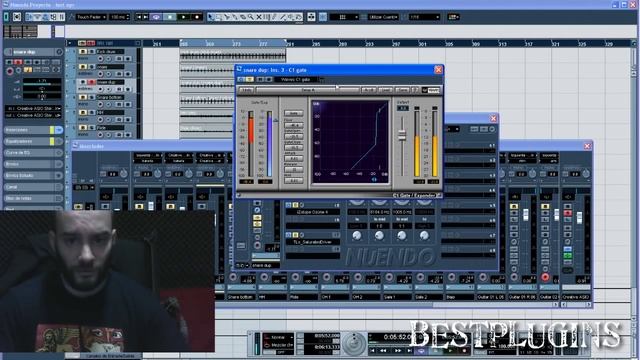640x360 pixels.
Task: Click the C1 gate Output fader handle
Action: pos(402,135)
